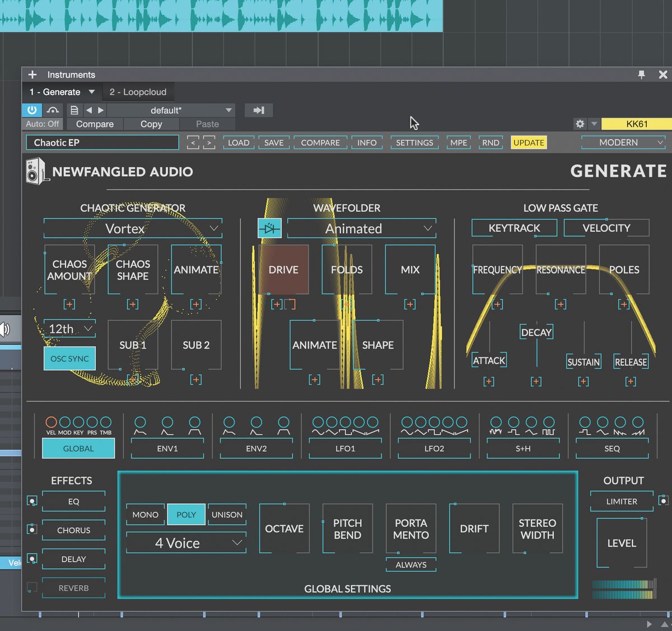Click the Auto: Off automation dropdown
This screenshot has width=672, height=631.
43,124
